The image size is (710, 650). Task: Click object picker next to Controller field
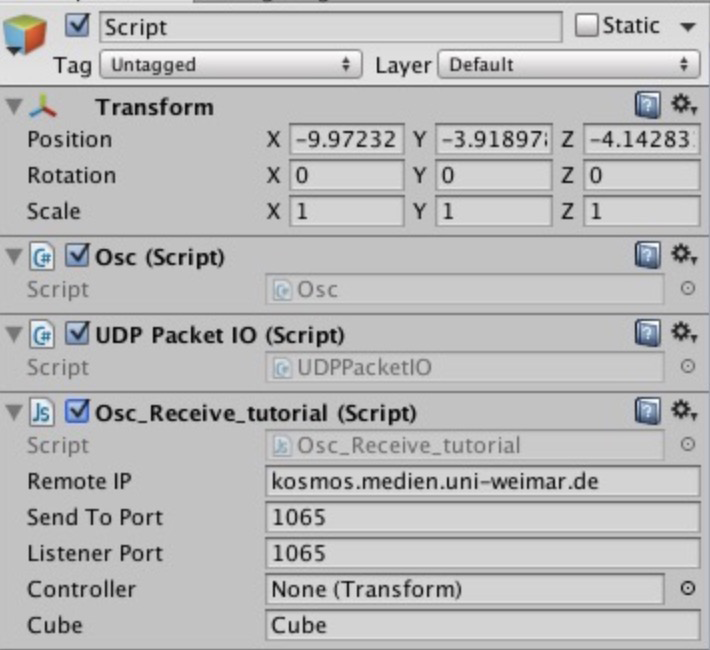687,589
